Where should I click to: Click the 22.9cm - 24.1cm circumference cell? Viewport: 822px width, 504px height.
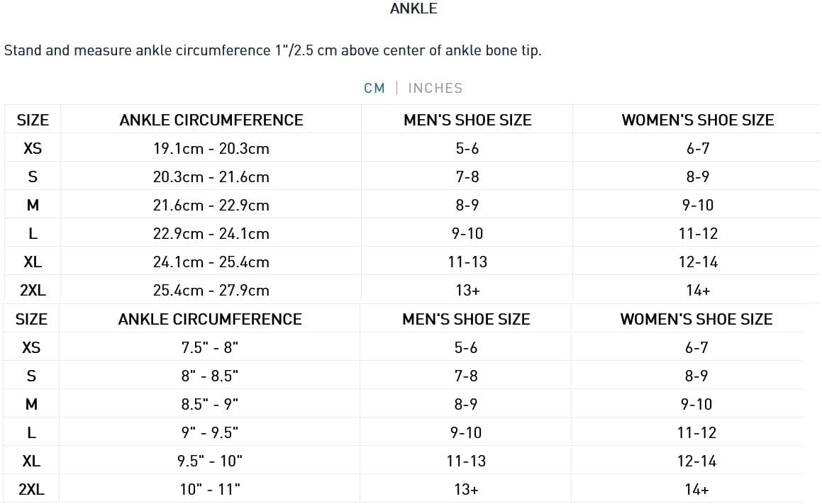click(211, 234)
